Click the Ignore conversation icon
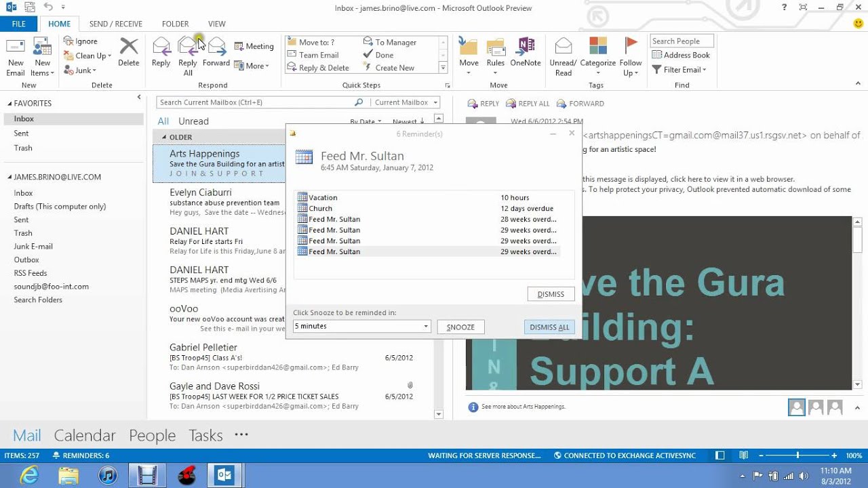Screen dimensions: 868x488 (68, 41)
